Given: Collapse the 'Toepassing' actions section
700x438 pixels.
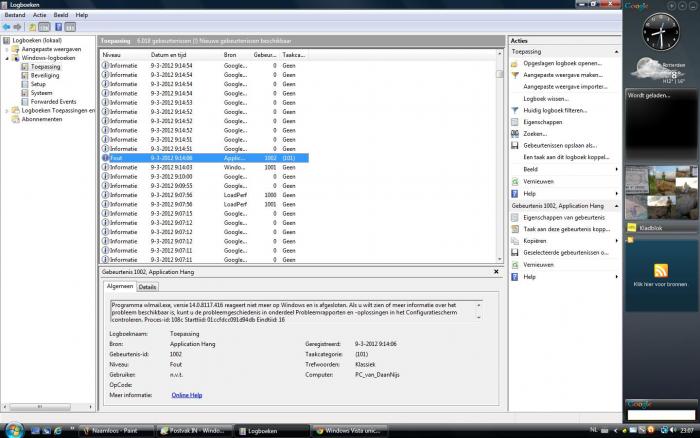Looking at the screenshot, I should coord(615,50).
